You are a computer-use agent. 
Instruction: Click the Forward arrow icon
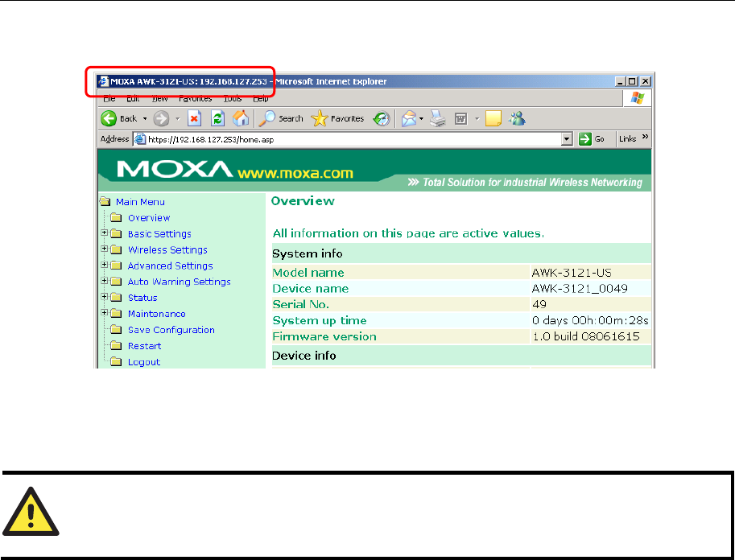coord(161,118)
